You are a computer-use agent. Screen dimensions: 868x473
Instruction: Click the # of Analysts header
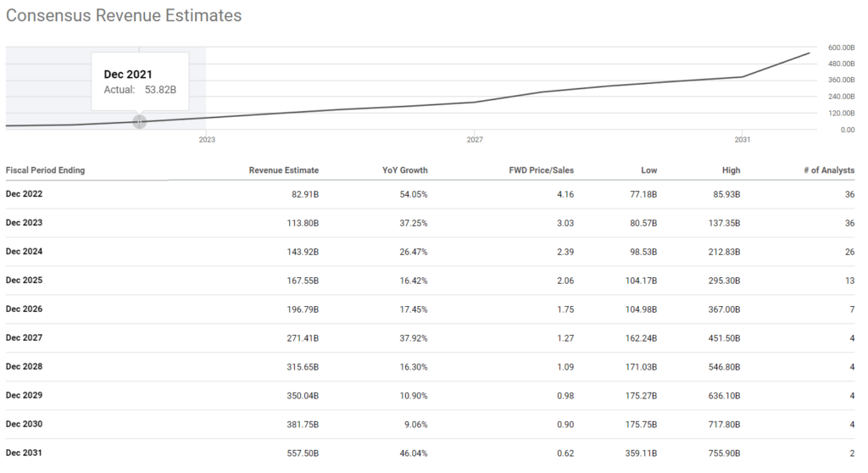pos(829,170)
